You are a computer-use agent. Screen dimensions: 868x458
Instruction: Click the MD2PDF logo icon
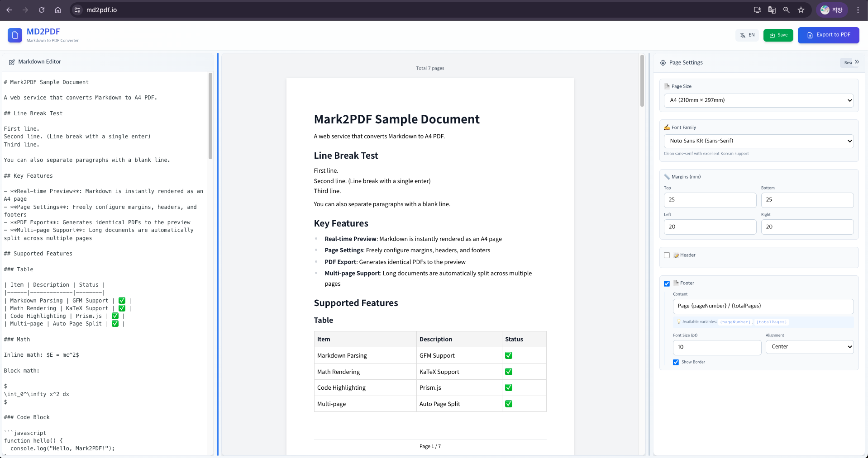[15, 35]
